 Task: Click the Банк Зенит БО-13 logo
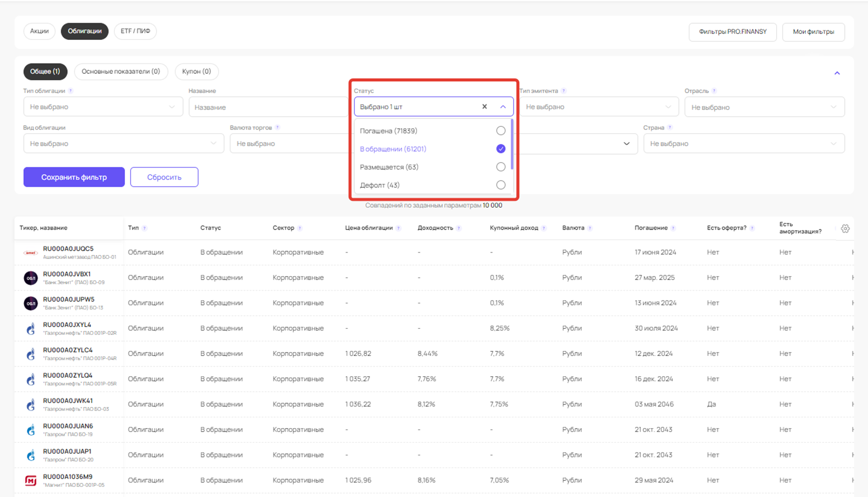(x=31, y=303)
